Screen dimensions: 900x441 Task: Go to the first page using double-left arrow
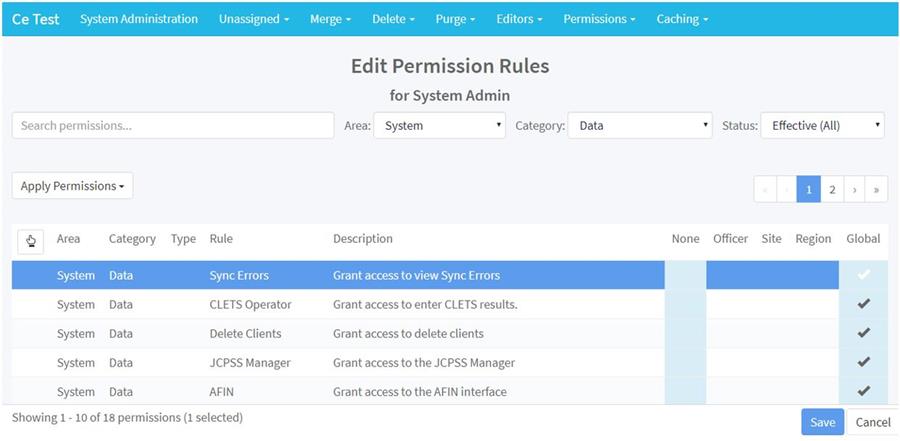765,189
